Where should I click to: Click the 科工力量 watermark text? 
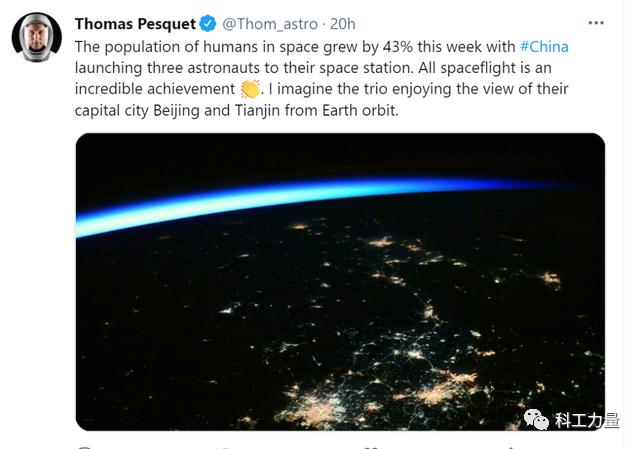point(587,421)
